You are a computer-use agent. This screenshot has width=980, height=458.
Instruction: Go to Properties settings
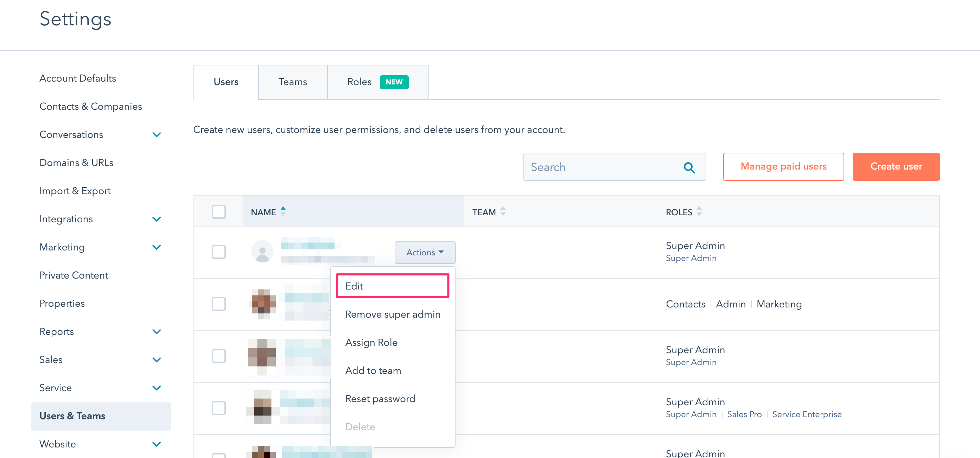pyautogui.click(x=62, y=304)
